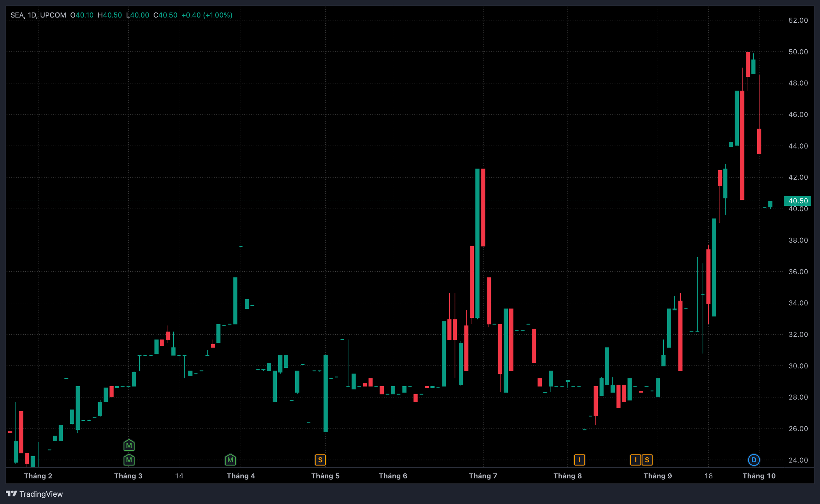Click the 46.00 price axis label
The width and height of the screenshot is (820, 504).
pyautogui.click(x=798, y=114)
